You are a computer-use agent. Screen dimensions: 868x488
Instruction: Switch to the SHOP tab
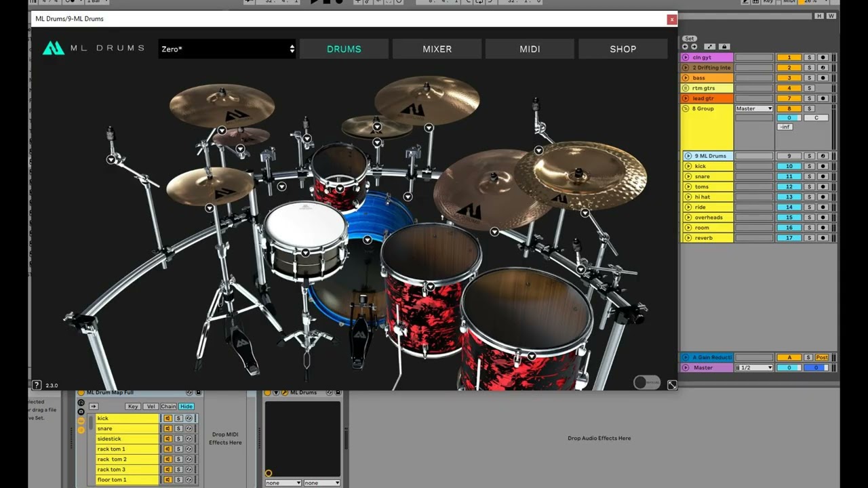pos(623,49)
